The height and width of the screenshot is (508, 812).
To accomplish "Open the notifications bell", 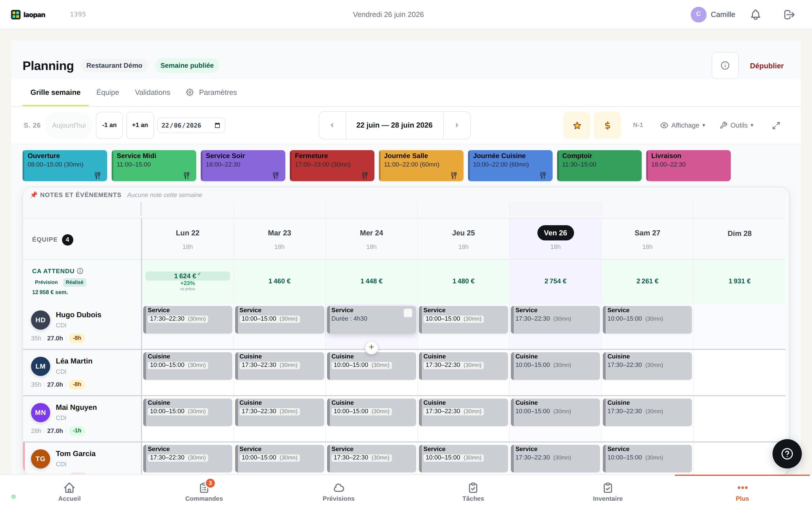I will (x=755, y=14).
